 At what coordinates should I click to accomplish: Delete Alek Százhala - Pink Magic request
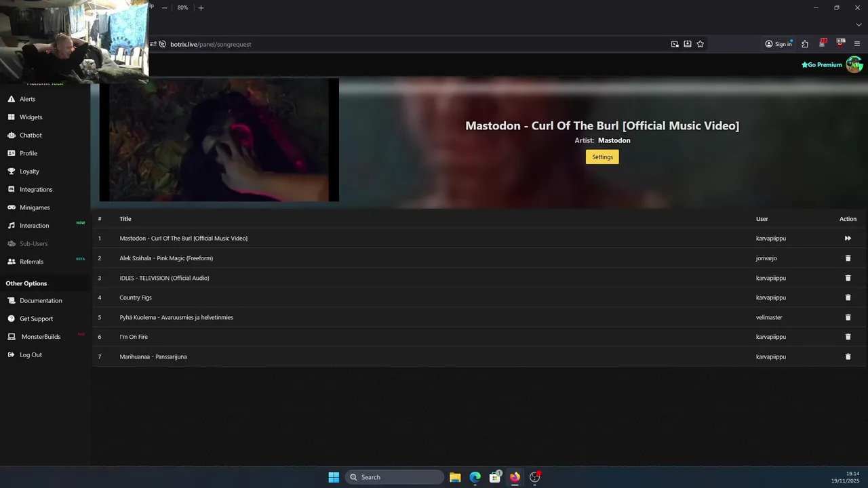848,258
